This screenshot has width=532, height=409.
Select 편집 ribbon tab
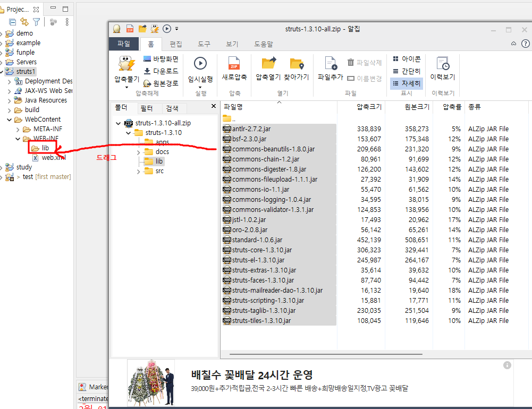[x=176, y=44]
